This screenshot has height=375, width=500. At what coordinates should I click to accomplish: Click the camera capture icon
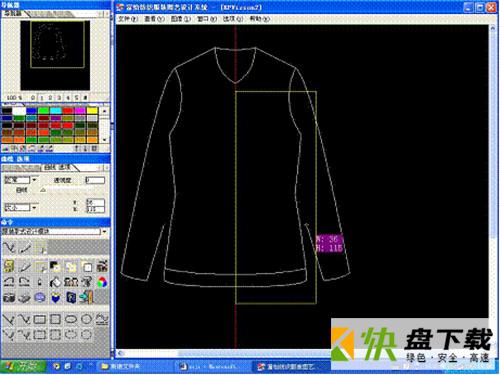[9, 297]
